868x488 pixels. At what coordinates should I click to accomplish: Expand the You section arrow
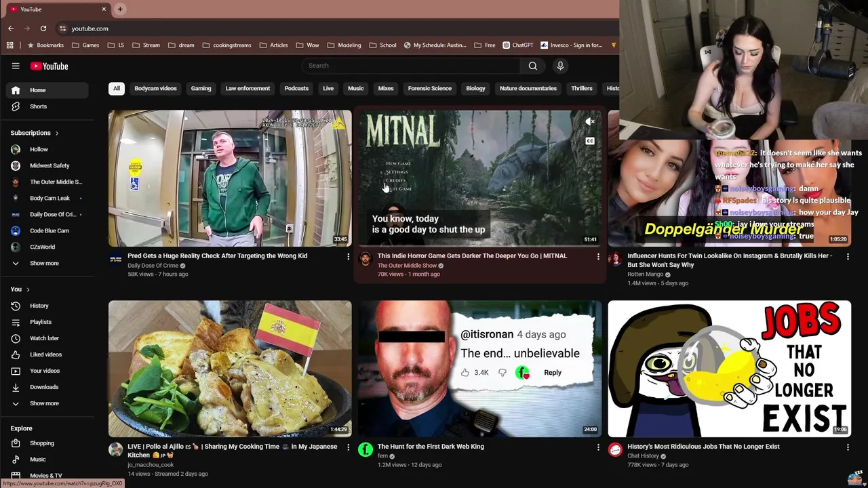point(28,289)
